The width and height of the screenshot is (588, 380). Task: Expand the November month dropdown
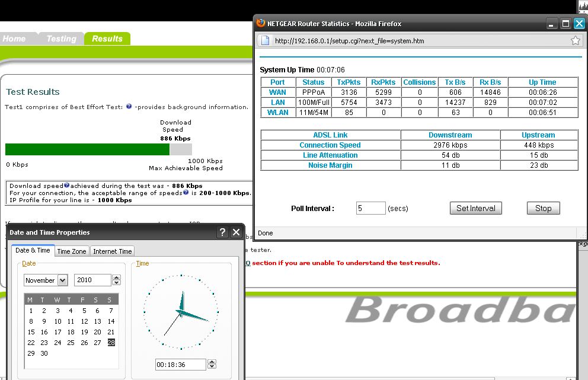[x=63, y=280]
